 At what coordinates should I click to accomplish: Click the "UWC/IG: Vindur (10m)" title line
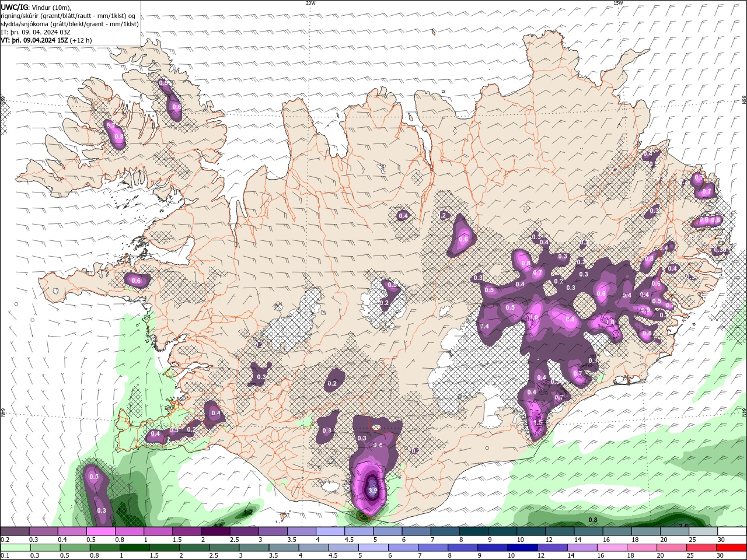36,7
